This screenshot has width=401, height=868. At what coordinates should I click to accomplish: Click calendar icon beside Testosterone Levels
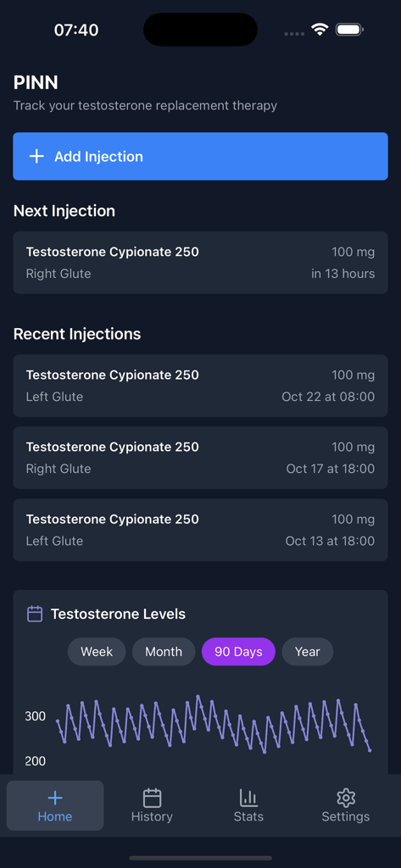click(35, 614)
